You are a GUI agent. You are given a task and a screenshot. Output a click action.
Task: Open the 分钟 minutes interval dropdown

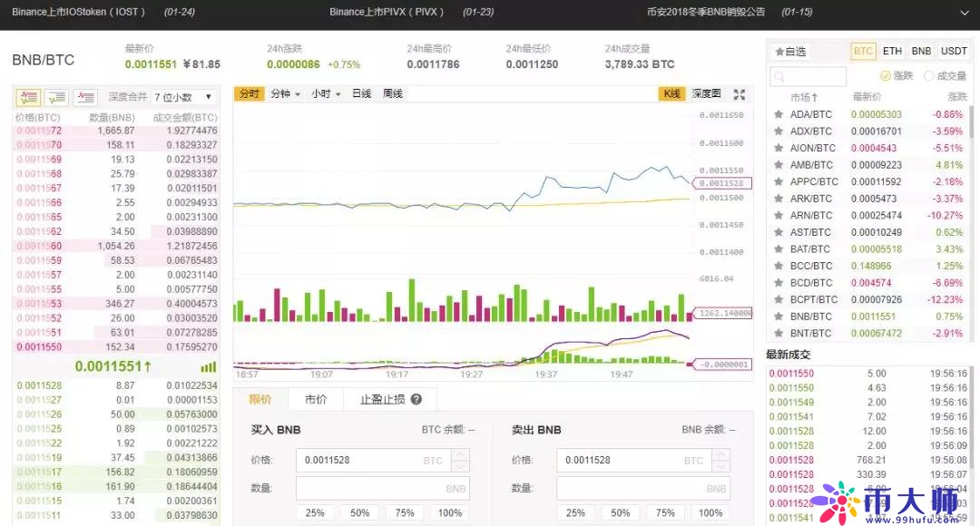click(x=286, y=93)
